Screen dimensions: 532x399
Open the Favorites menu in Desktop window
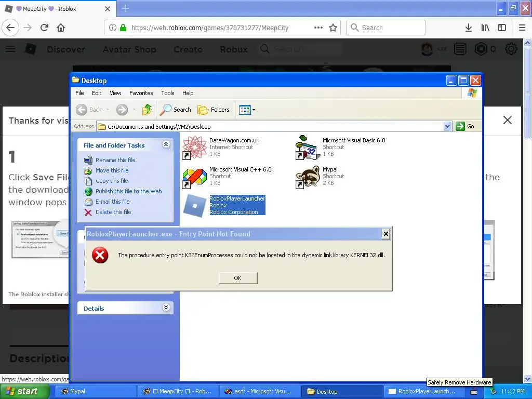pos(141,93)
